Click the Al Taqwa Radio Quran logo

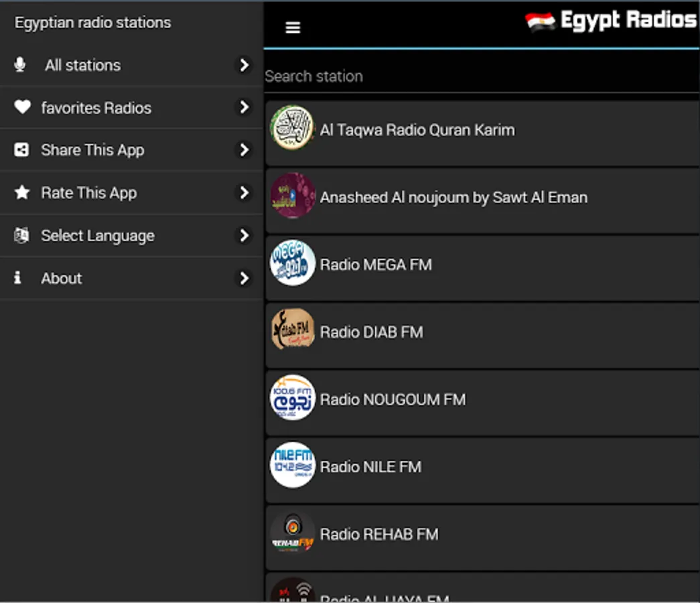[293, 128]
